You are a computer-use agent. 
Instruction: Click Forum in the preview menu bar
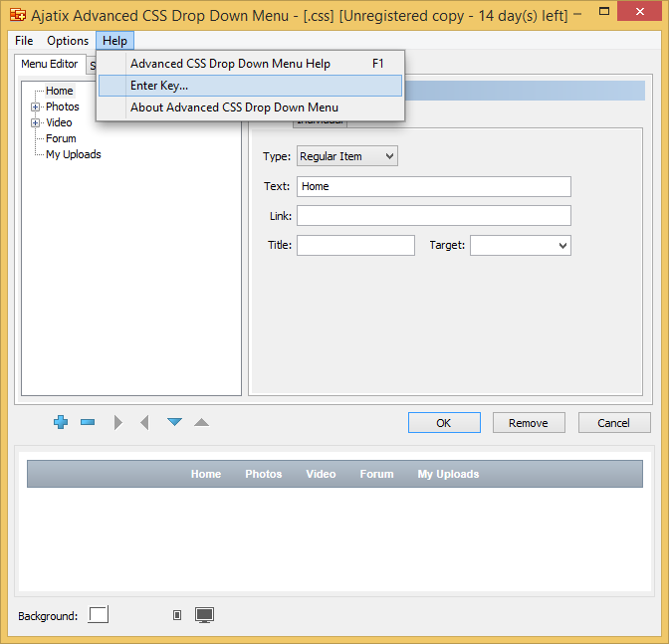(x=376, y=474)
